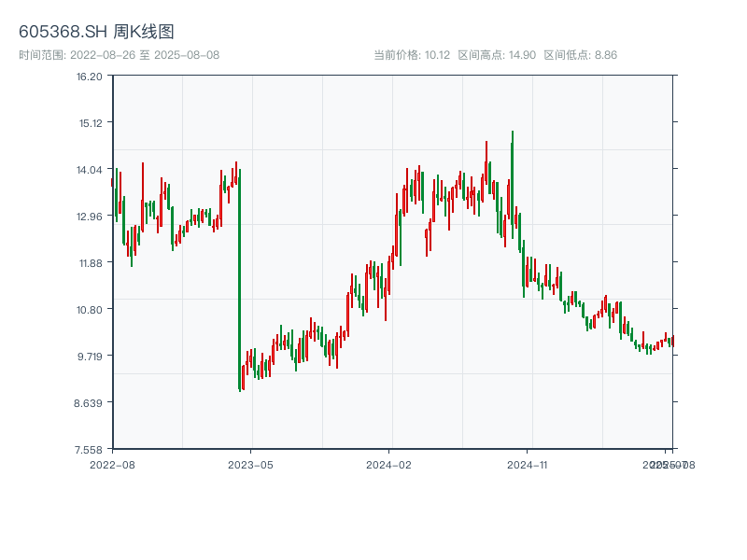This screenshot has height=560, width=747.
Task: Click the y-axis value 14.04
Action: coord(89,170)
